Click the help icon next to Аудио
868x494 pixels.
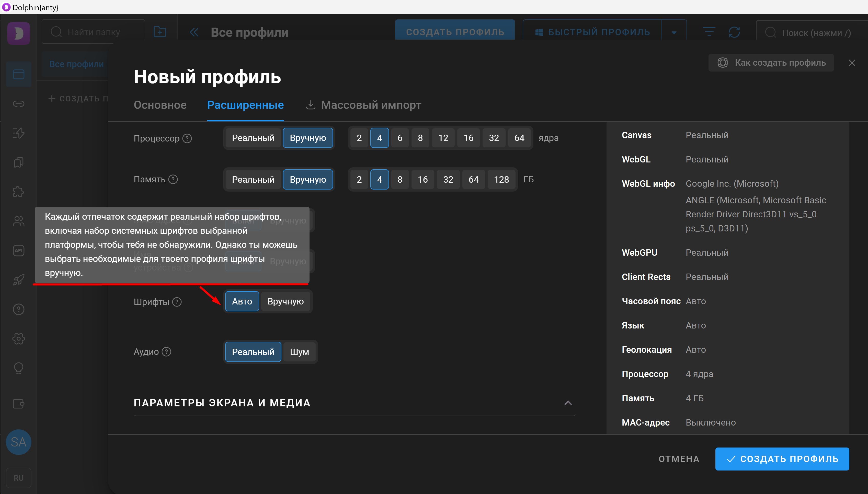tap(166, 352)
